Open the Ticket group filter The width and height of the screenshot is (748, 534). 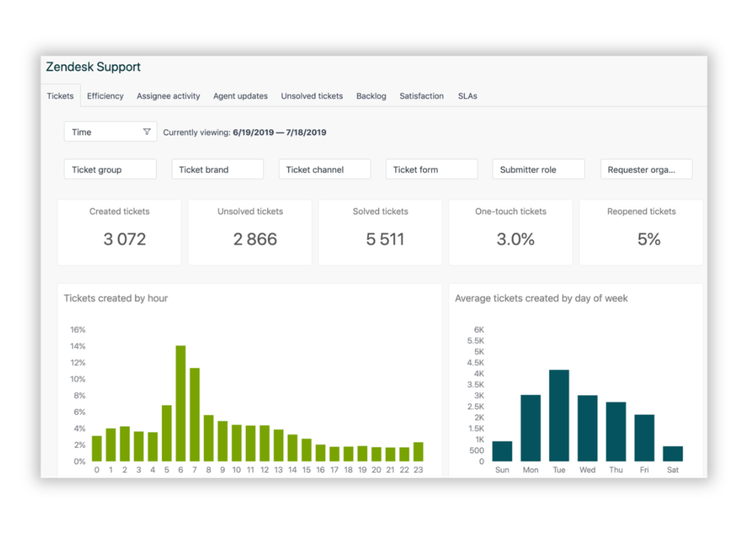110,170
